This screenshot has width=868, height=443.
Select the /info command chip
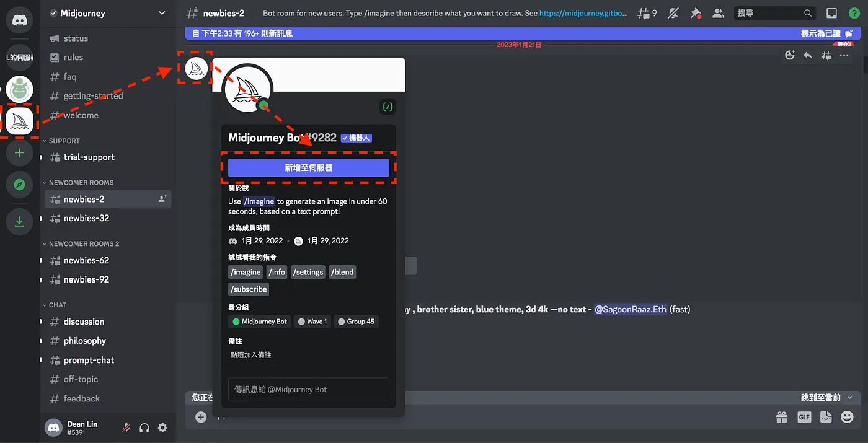coord(277,272)
